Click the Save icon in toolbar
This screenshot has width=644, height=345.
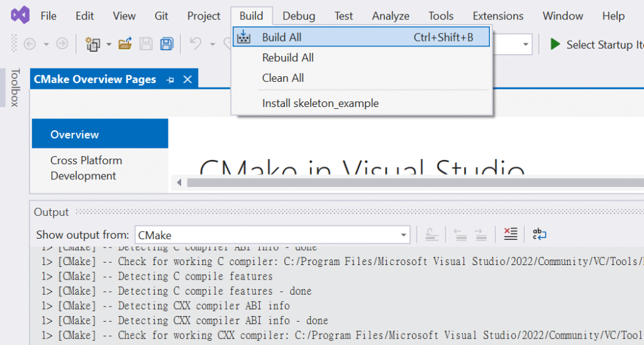tap(146, 44)
